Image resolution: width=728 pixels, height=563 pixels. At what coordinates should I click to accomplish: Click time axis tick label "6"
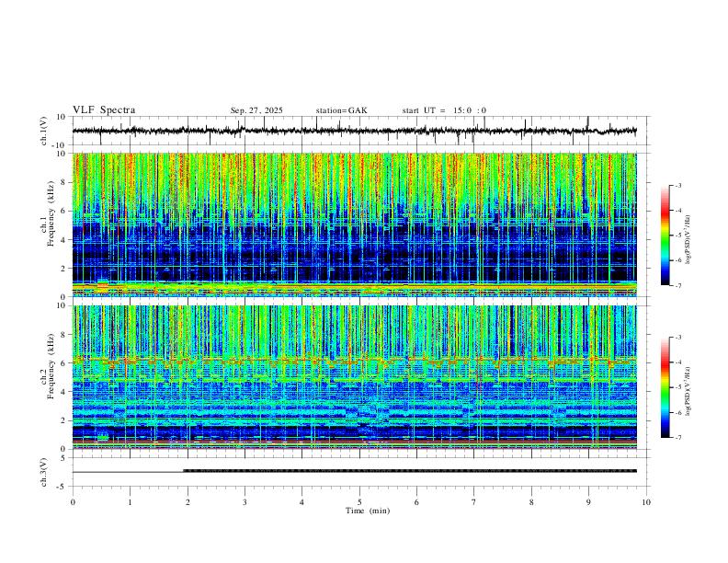click(x=417, y=502)
